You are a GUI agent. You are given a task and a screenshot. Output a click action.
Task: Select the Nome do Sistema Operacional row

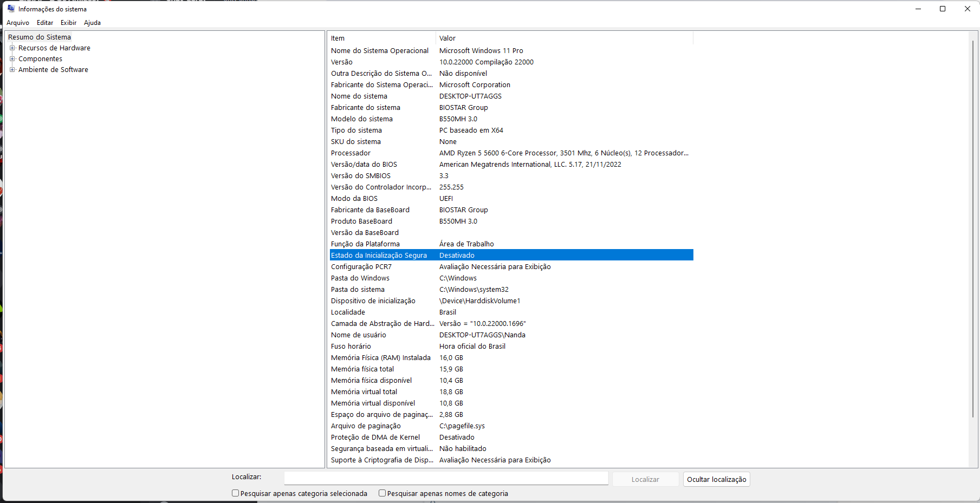(511, 51)
